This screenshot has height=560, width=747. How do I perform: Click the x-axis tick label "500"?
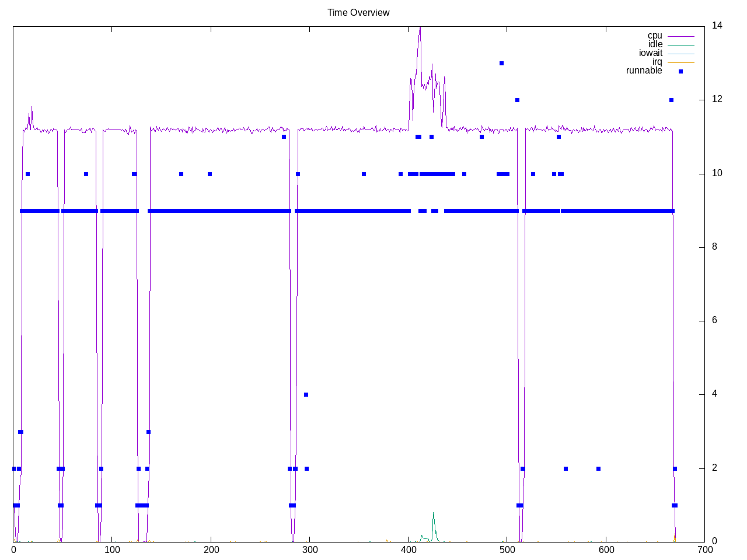click(x=507, y=549)
